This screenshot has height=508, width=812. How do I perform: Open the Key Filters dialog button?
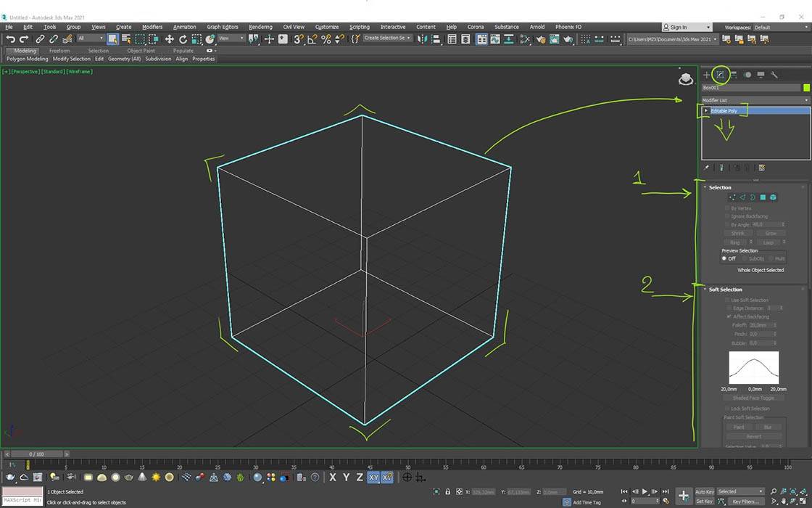coord(745,501)
